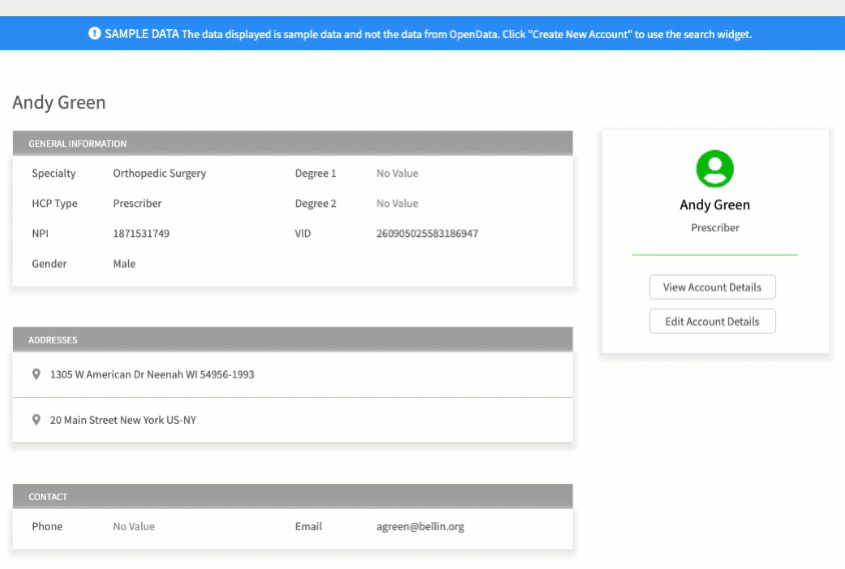The height and width of the screenshot is (569, 845).
Task: Click the email agreen@bellin.org
Action: (420, 527)
